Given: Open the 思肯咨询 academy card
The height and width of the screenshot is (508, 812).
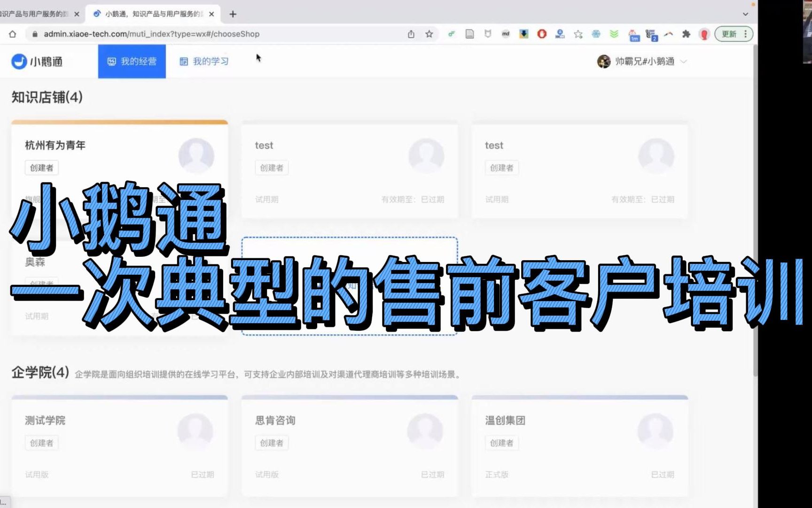Looking at the screenshot, I should 350,446.
